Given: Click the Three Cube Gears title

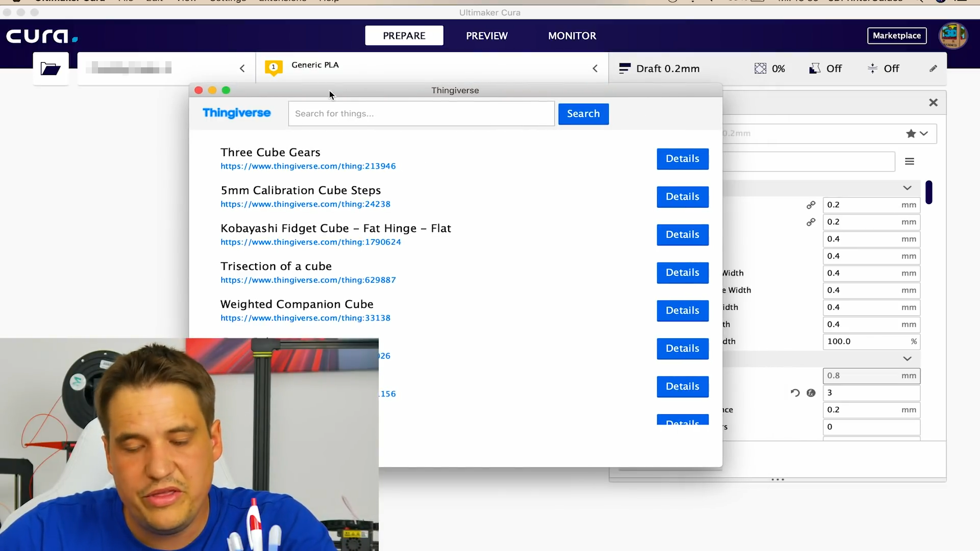Looking at the screenshot, I should (x=271, y=153).
